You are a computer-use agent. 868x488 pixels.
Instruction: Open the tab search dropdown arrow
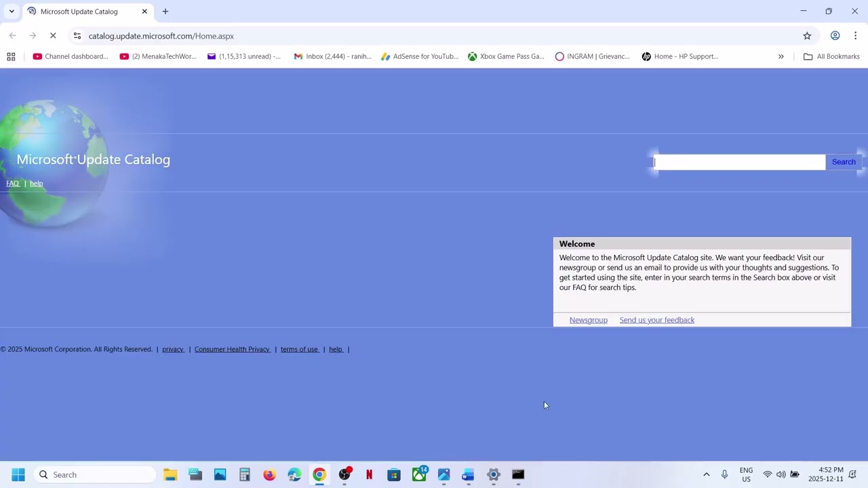(x=12, y=12)
